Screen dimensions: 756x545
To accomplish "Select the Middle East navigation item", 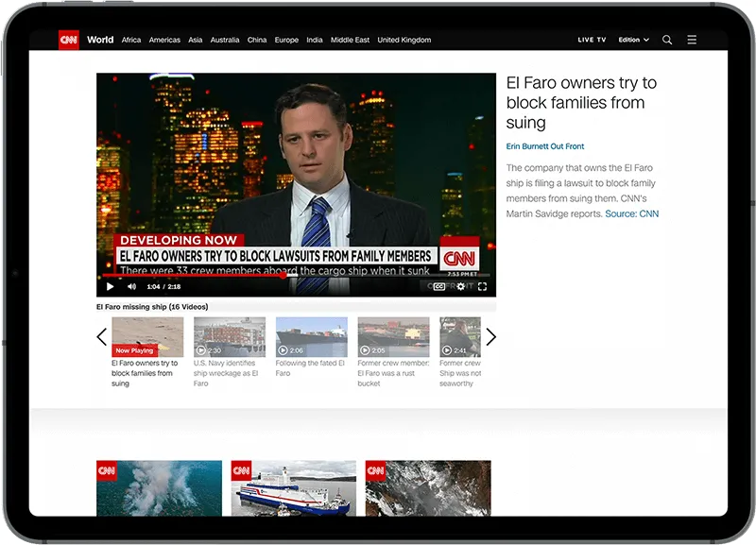I will point(350,40).
